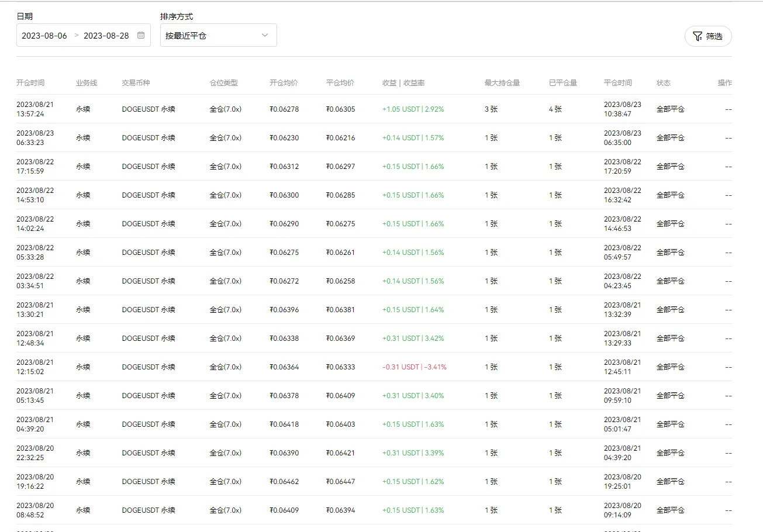Click the 最大持仓量 column header
The height and width of the screenshot is (532, 763).
pos(502,83)
